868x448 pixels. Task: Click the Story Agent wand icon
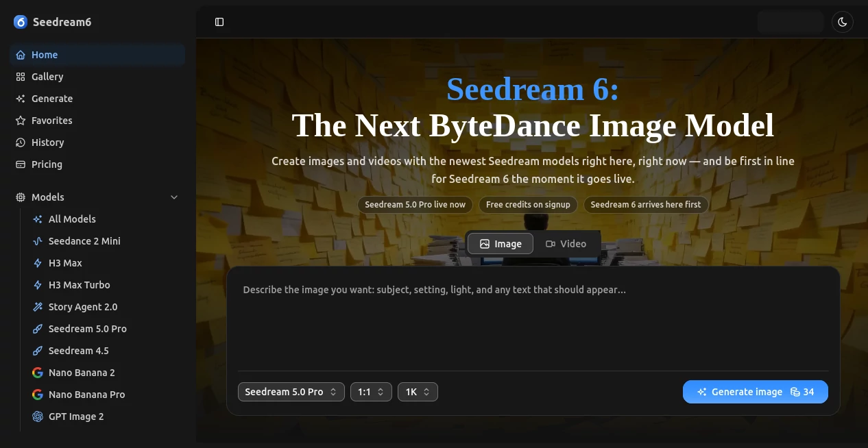[38, 307]
